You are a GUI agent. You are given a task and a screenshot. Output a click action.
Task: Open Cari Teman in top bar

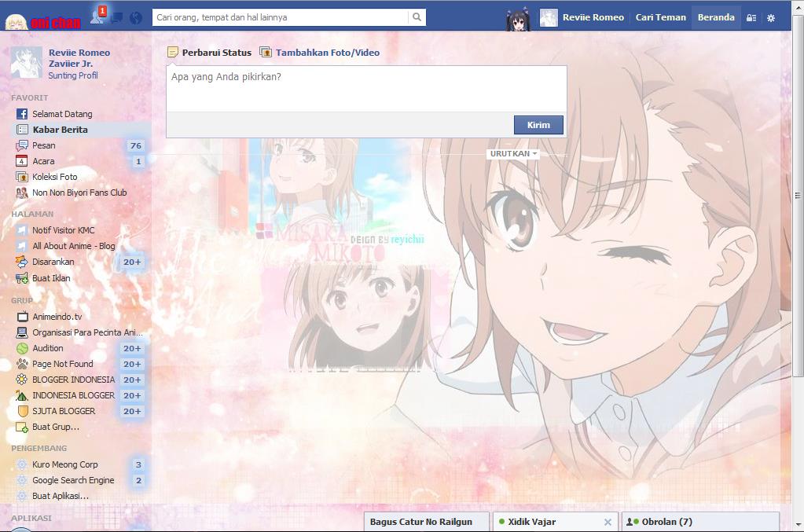(660, 17)
